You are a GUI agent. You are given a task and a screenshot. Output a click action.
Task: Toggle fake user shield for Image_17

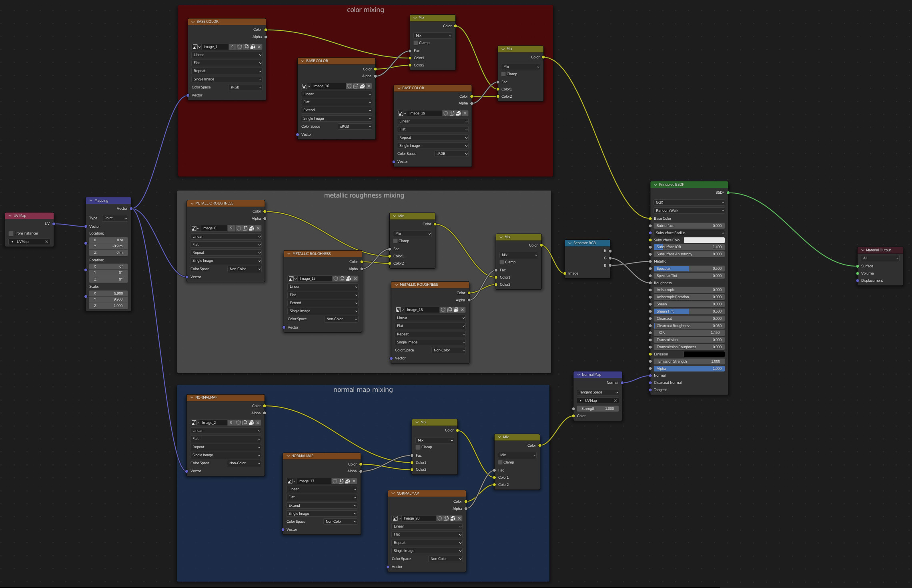coord(335,481)
